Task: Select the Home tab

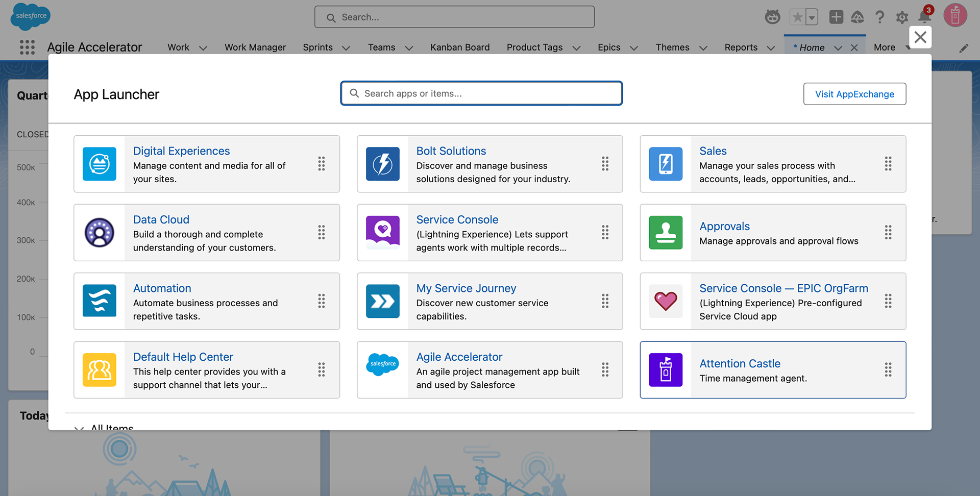Action: click(x=809, y=47)
